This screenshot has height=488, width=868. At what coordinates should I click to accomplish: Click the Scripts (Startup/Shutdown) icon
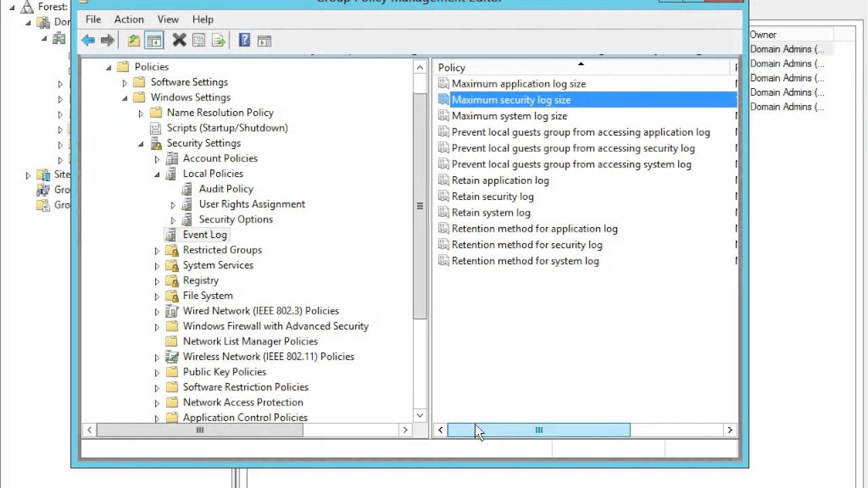pos(156,128)
